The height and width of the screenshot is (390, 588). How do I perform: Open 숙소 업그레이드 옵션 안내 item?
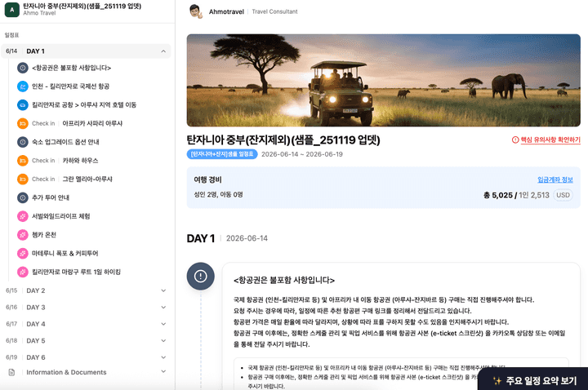pos(65,142)
